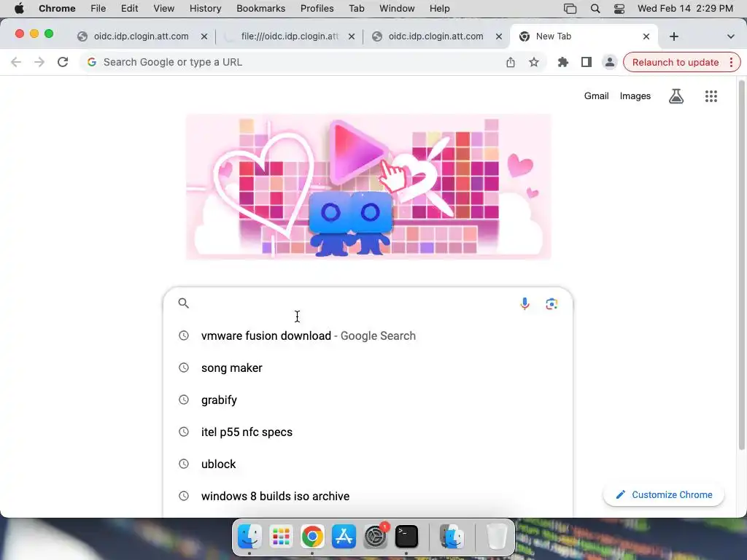Open the Tab menu
747x560 pixels.
tap(356, 9)
